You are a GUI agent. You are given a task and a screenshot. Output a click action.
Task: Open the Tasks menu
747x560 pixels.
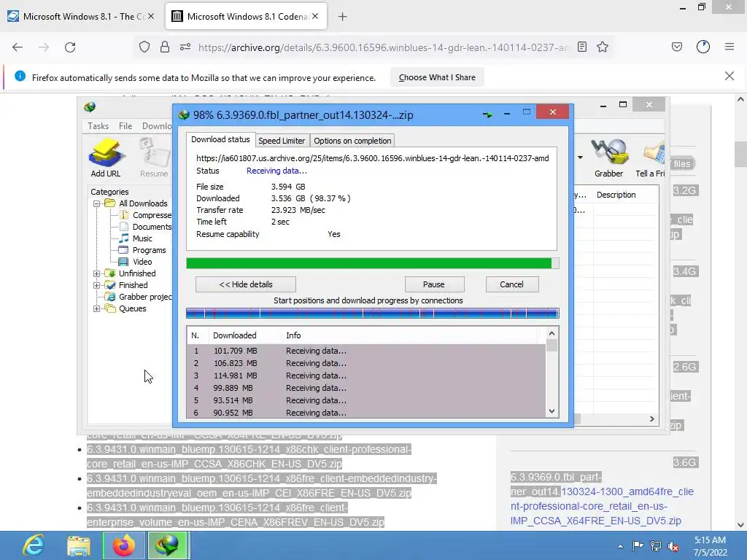coord(98,125)
